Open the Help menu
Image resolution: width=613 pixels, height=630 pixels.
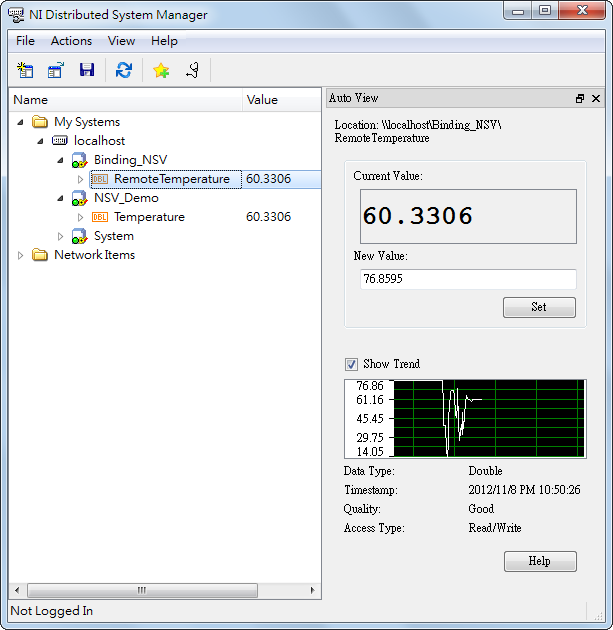coord(164,41)
